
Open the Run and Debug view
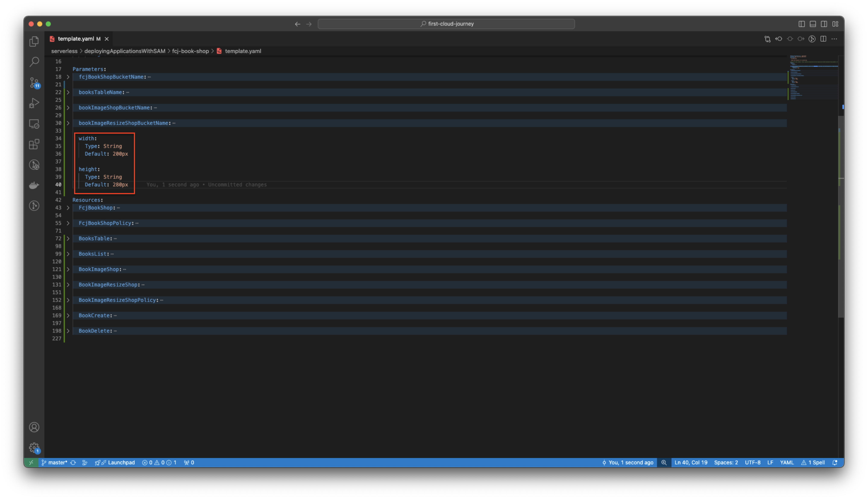34,103
